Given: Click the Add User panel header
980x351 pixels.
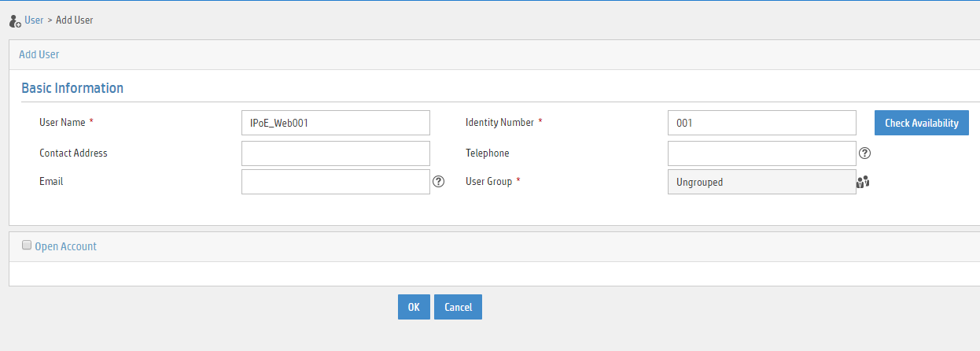Looking at the screenshot, I should click(x=494, y=54).
